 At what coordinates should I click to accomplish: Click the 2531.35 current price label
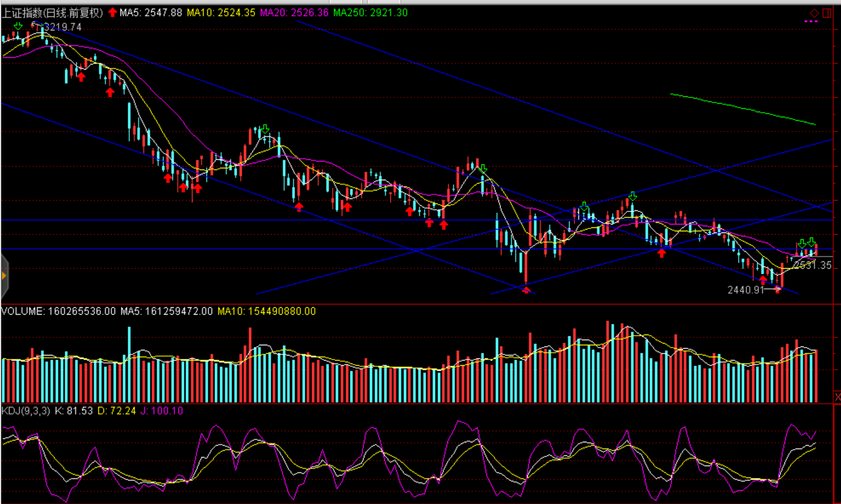[x=813, y=265]
